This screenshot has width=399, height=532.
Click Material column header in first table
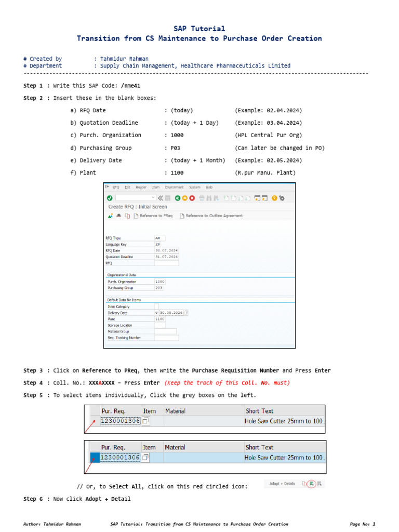176,411
